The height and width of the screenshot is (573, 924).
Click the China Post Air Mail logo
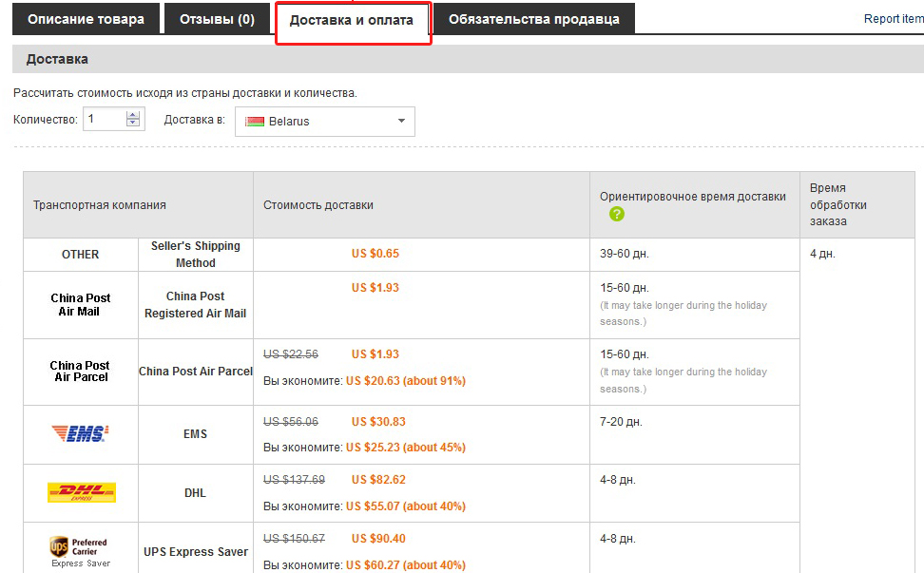pyautogui.click(x=80, y=304)
